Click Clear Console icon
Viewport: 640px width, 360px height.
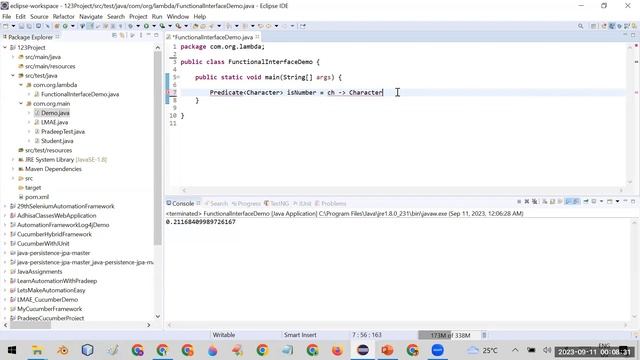pos(545,202)
